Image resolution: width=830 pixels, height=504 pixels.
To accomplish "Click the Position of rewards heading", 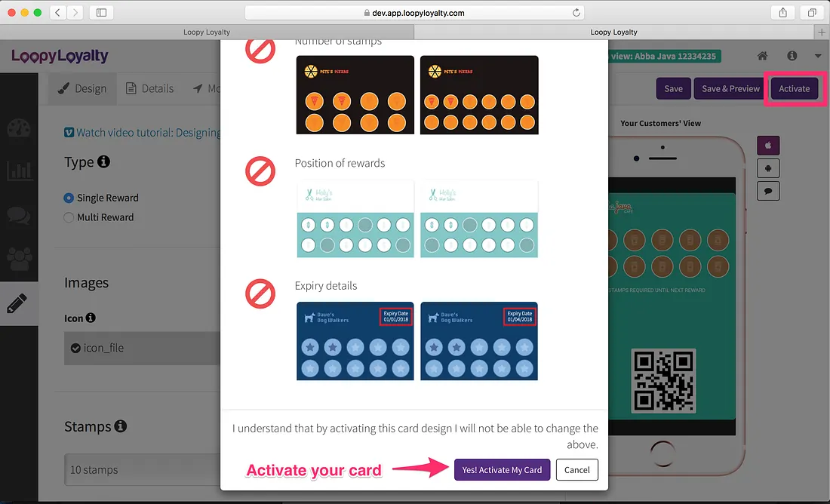I will click(340, 163).
